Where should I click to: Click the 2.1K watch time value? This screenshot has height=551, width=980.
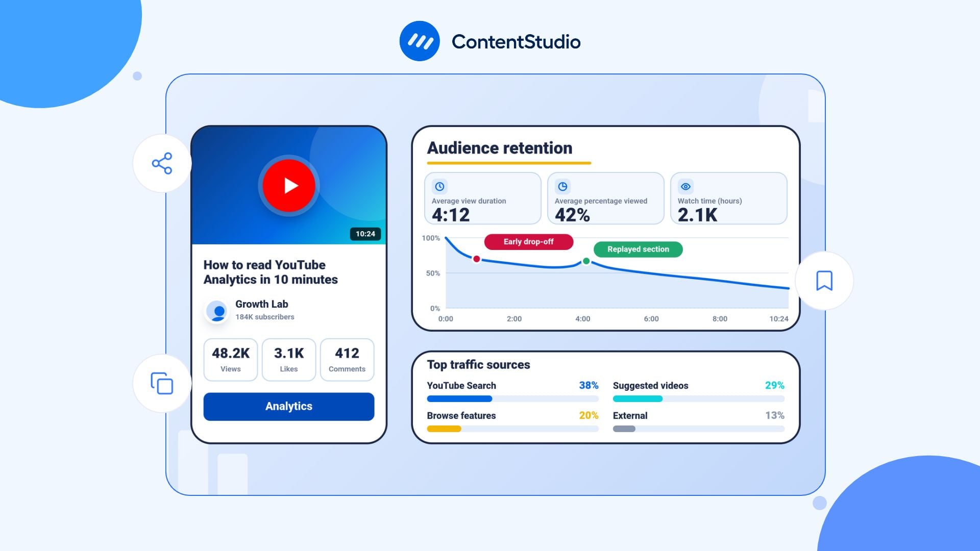click(697, 215)
